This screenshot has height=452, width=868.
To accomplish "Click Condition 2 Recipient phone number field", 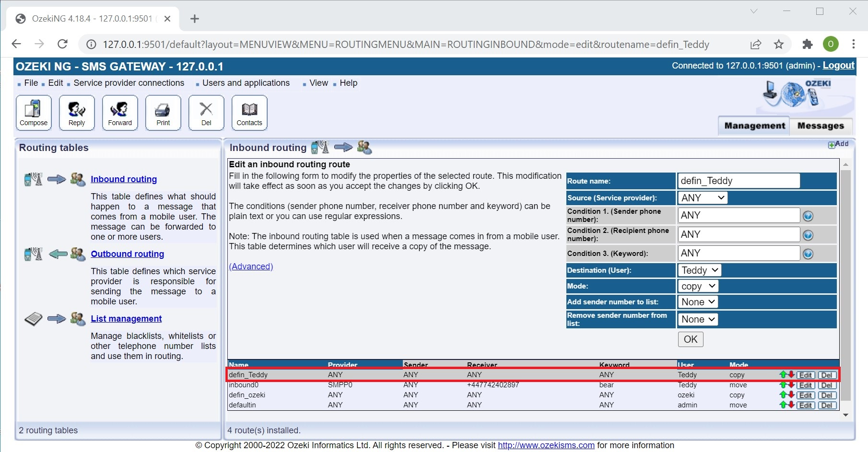I will point(739,234).
